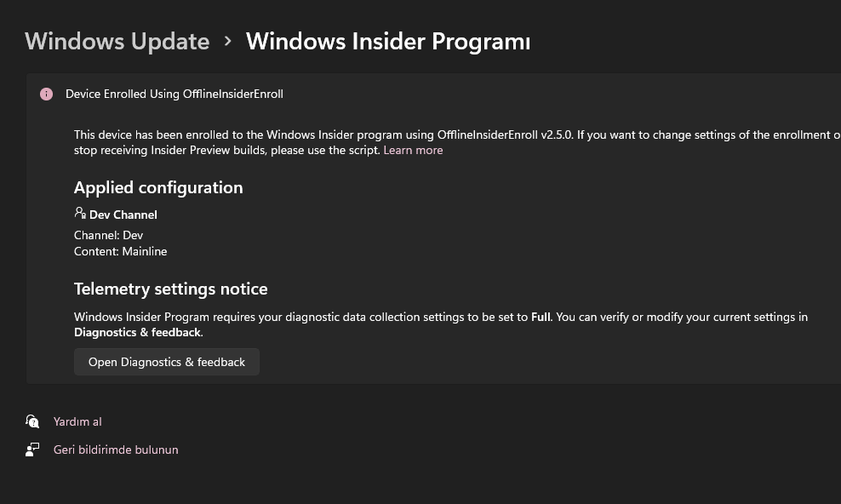Click the bold Diagnostics & feedback text

pos(137,332)
